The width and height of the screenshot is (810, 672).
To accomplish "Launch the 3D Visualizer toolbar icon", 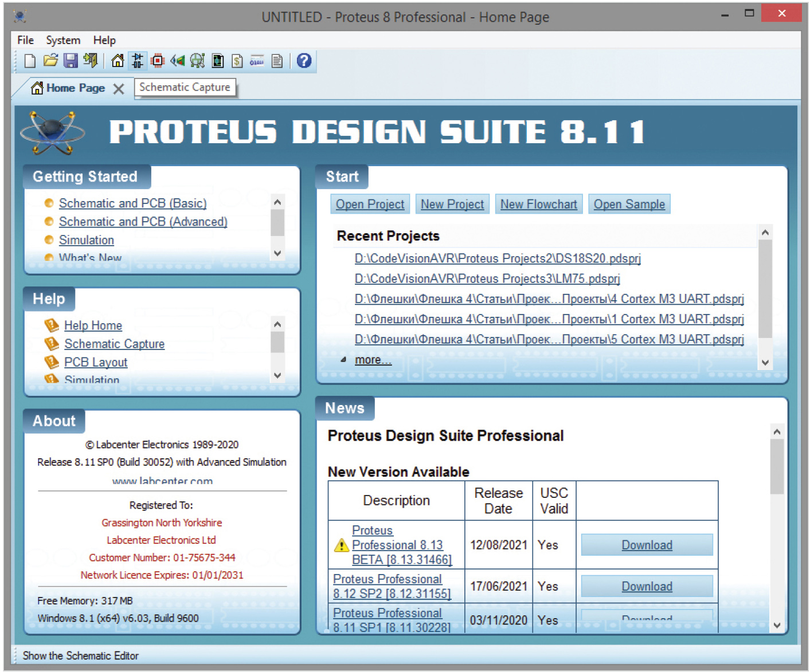I will [178, 61].
